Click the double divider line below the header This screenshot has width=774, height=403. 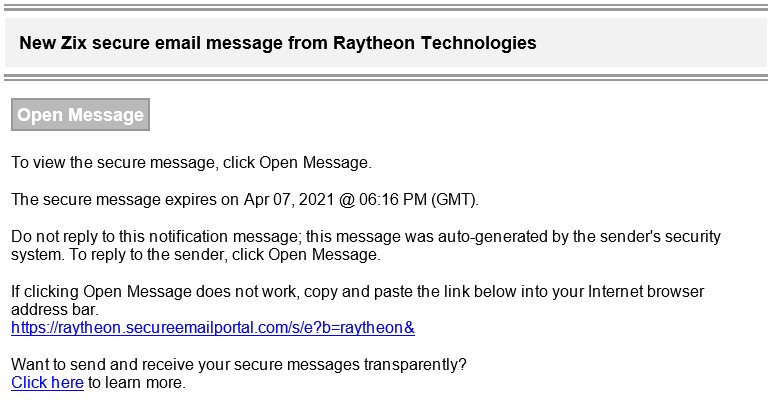coord(386,78)
